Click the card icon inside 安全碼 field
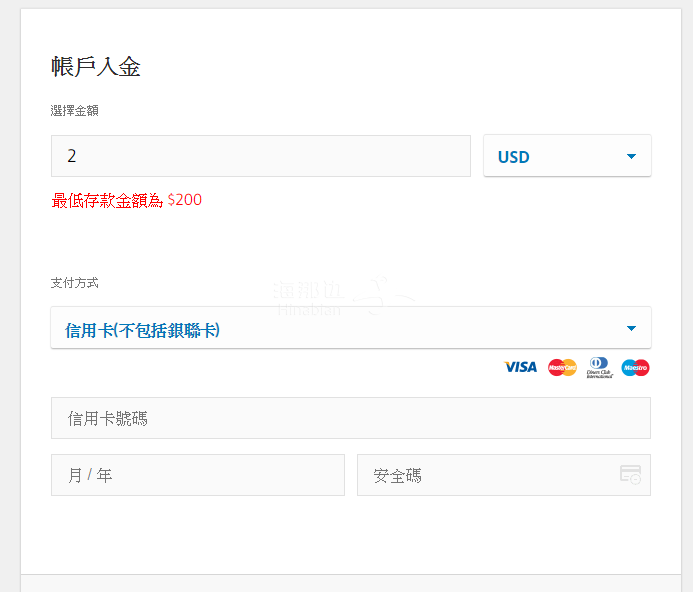Screen dimensions: 693x592 [630, 475]
